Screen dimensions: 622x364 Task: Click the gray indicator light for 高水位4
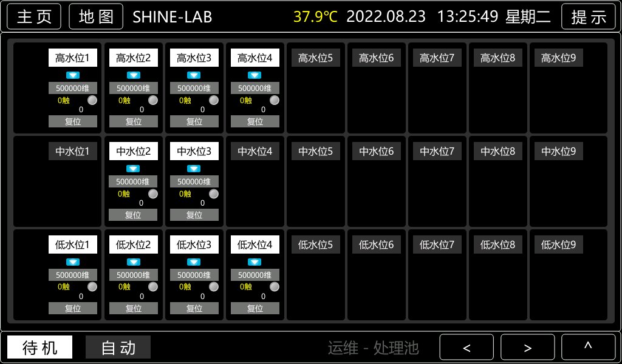coord(274,100)
